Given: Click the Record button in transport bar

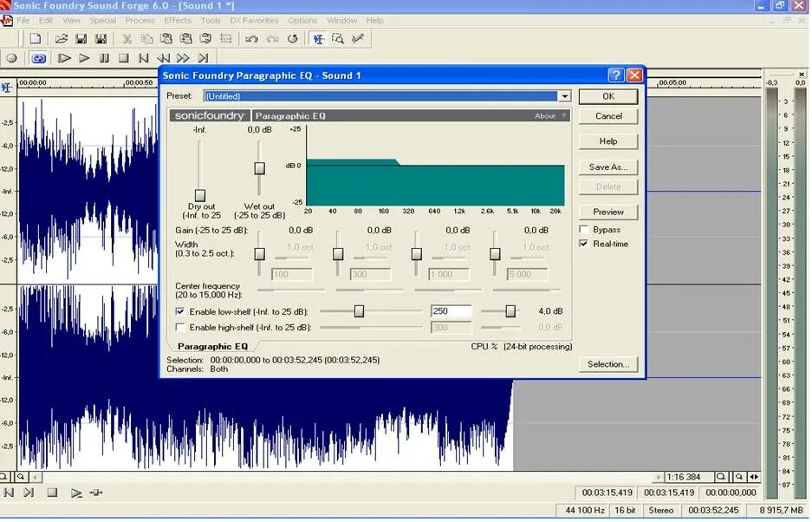Looking at the screenshot, I should tap(12, 59).
